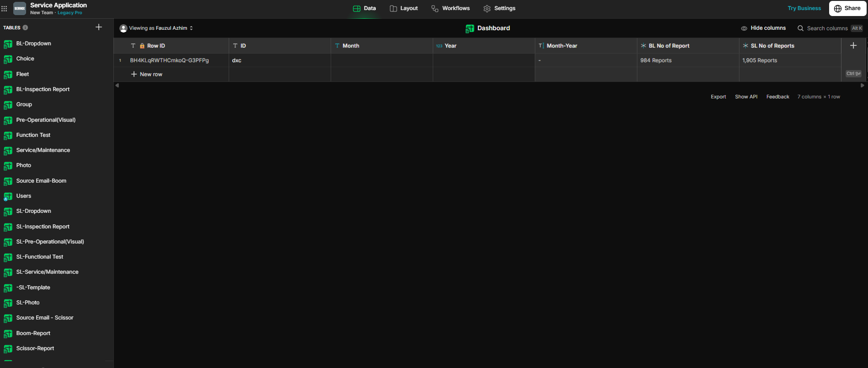Click the Export link
The image size is (868, 368).
click(x=718, y=97)
